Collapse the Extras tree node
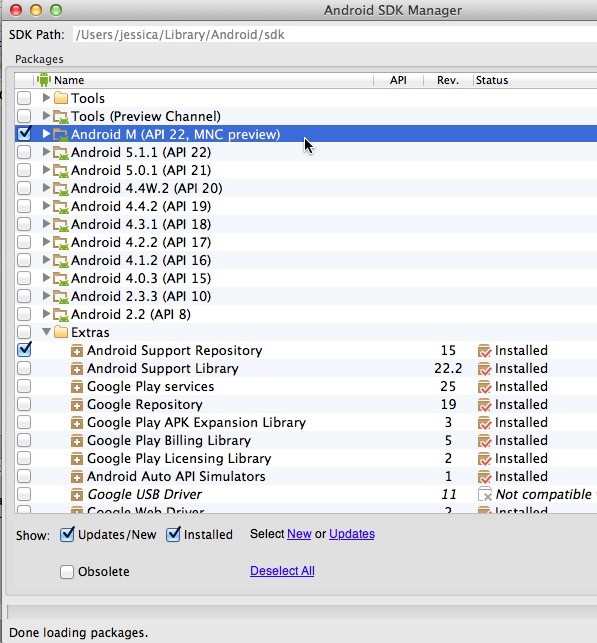Viewport: 597px width, 643px height. coord(46,331)
